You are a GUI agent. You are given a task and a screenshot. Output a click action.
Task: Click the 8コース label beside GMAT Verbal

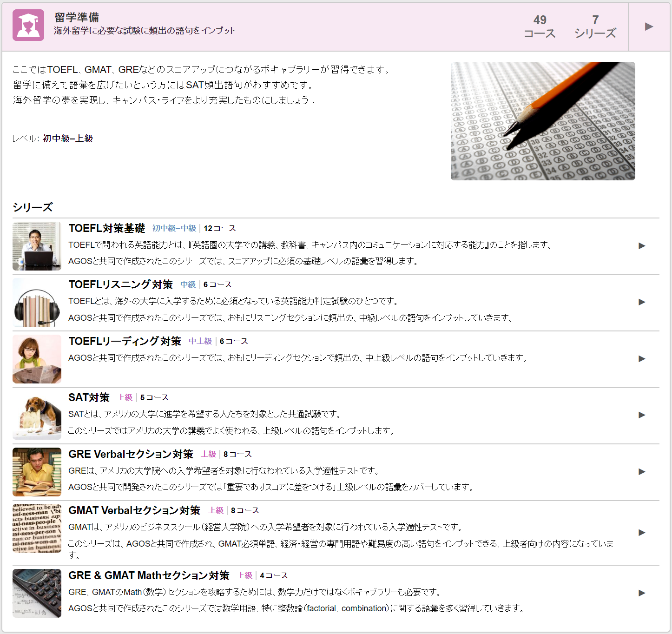click(245, 510)
